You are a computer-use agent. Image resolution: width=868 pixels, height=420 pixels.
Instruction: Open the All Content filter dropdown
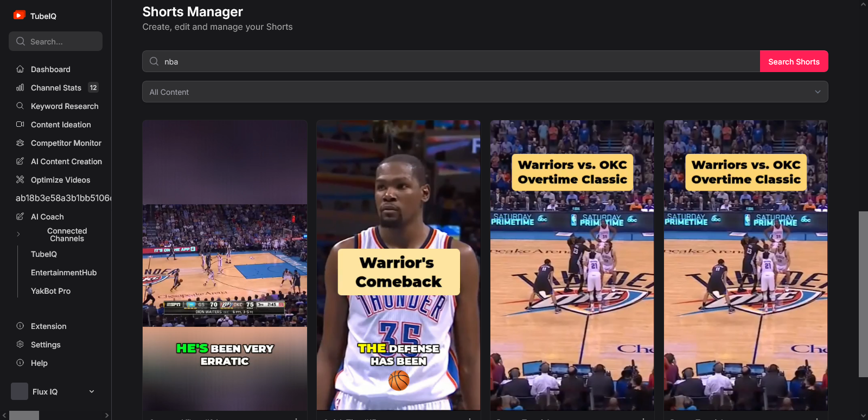[x=485, y=92]
